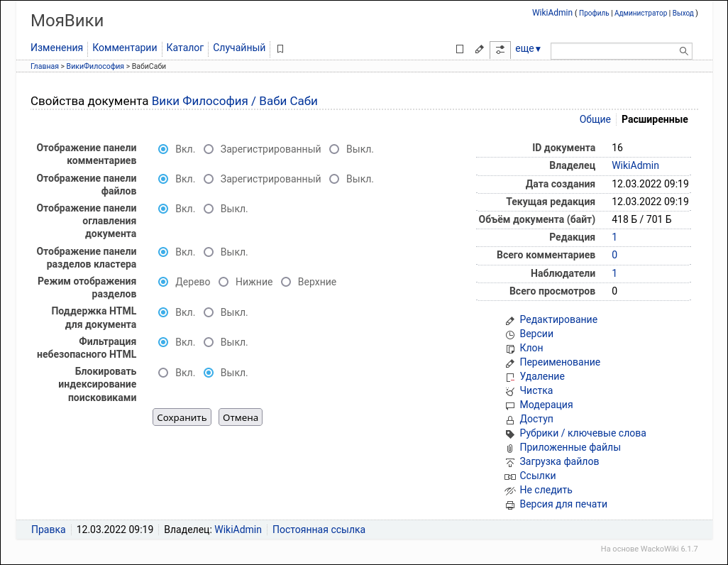Click the upload arrow icon for Загрузка файлов
Image resolution: width=728 pixels, height=565 pixels.
click(x=509, y=461)
